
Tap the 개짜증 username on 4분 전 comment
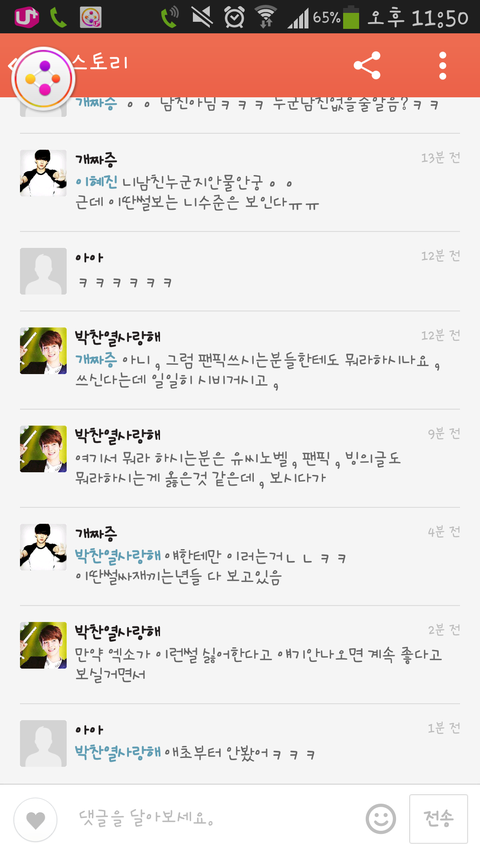pos(96,533)
